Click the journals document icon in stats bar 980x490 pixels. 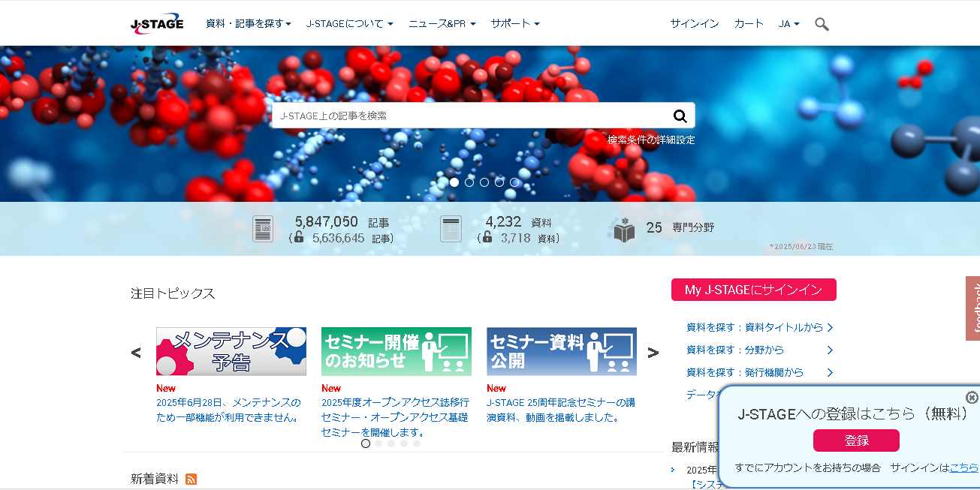[451, 229]
